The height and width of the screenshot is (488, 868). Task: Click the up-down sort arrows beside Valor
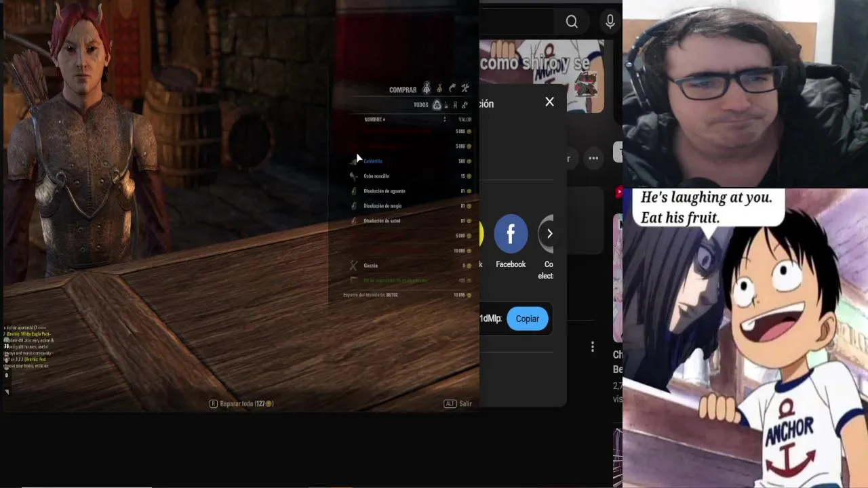click(x=445, y=119)
